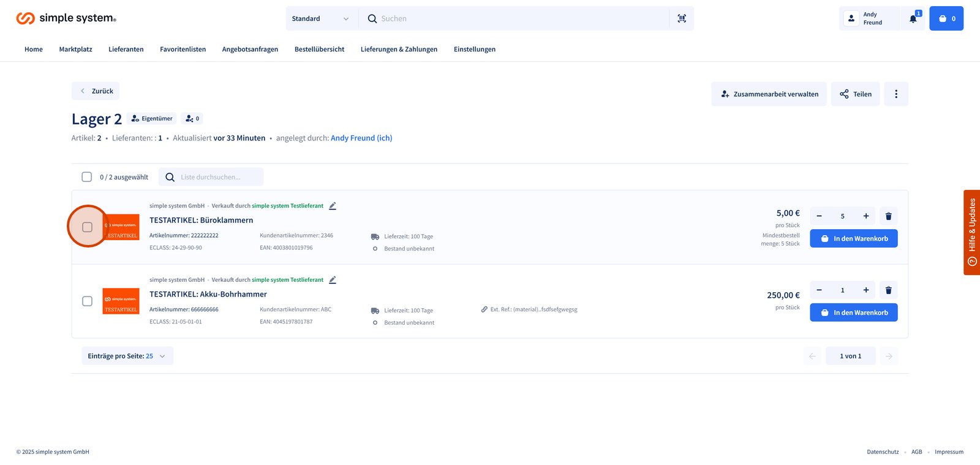Delete Büroklammern item with trash icon
Viewport: 980px width, 465px height.
pyautogui.click(x=888, y=216)
